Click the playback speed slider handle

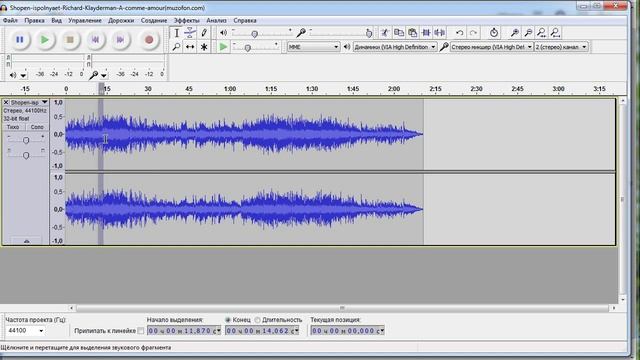247,48
